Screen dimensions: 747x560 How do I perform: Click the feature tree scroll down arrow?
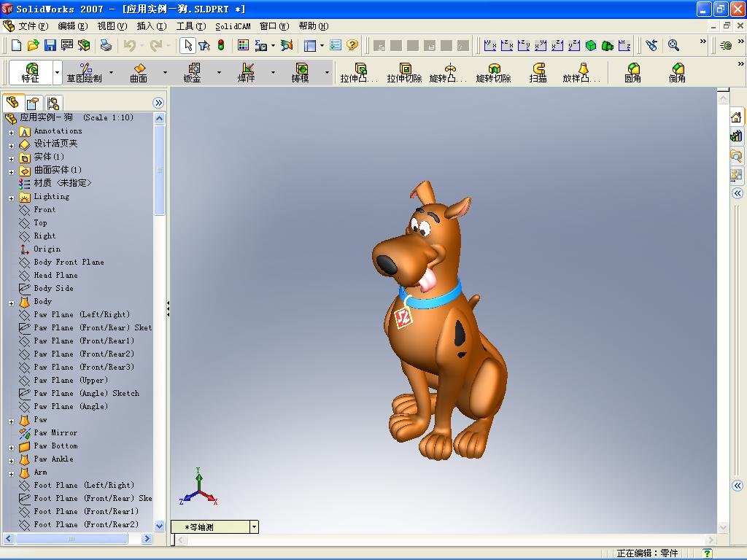(x=160, y=526)
